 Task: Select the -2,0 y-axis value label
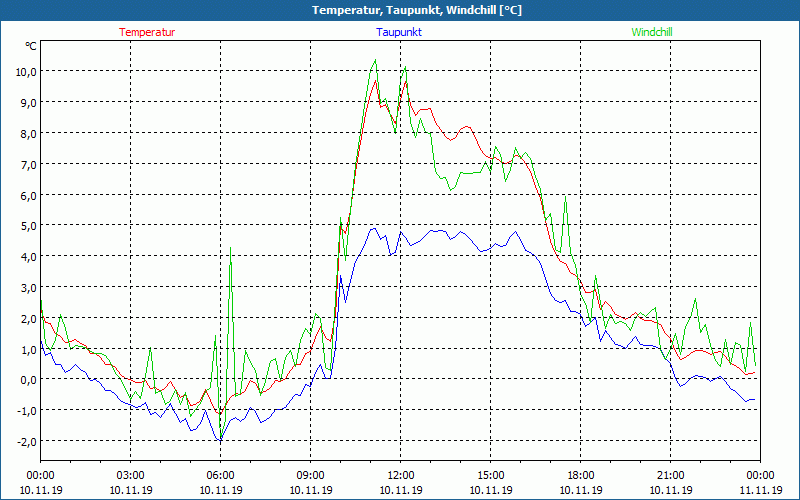[25, 441]
